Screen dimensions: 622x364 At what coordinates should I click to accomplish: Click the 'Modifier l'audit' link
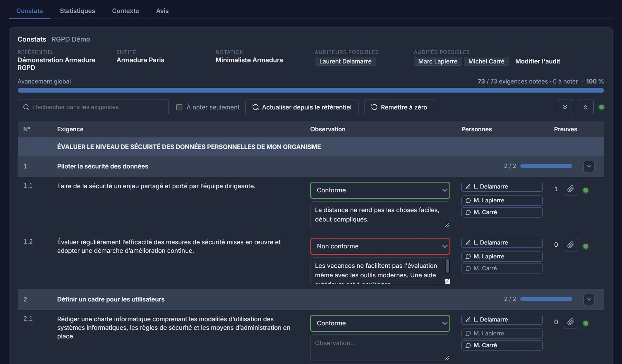pyautogui.click(x=538, y=61)
